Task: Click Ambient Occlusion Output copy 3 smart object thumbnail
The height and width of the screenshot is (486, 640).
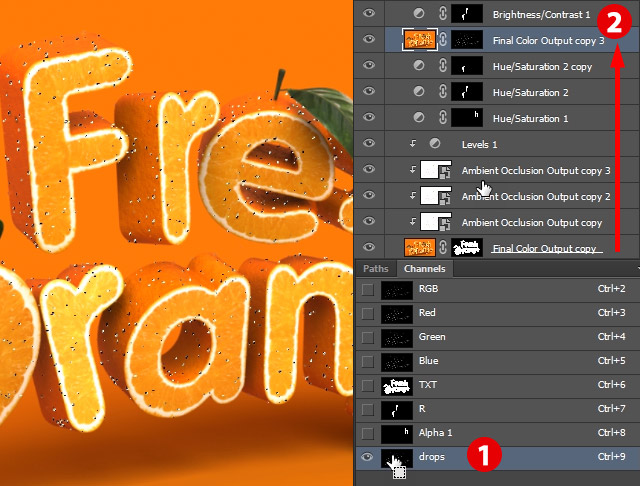Action: [436, 169]
